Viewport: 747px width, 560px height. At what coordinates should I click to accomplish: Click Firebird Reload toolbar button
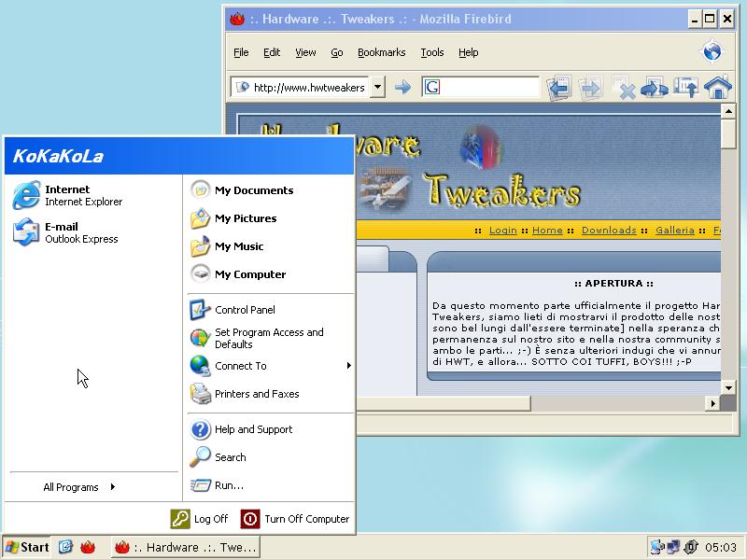655,88
